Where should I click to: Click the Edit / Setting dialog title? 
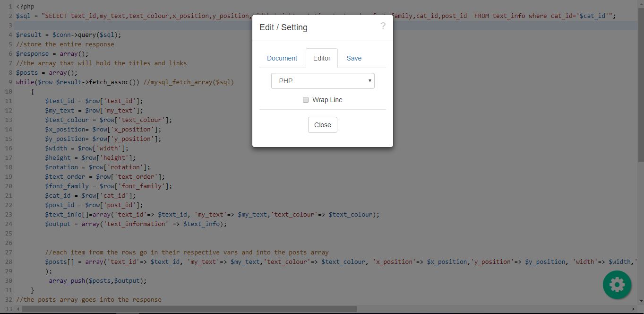pyautogui.click(x=283, y=27)
